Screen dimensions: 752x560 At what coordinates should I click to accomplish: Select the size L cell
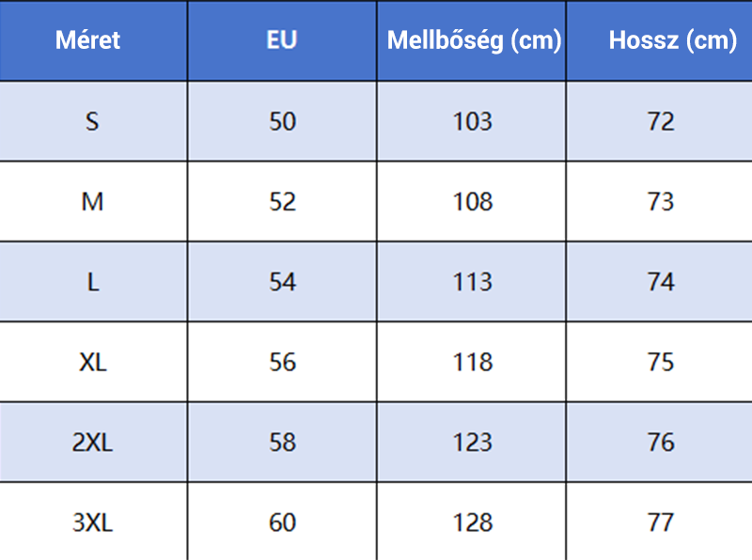click(x=92, y=282)
